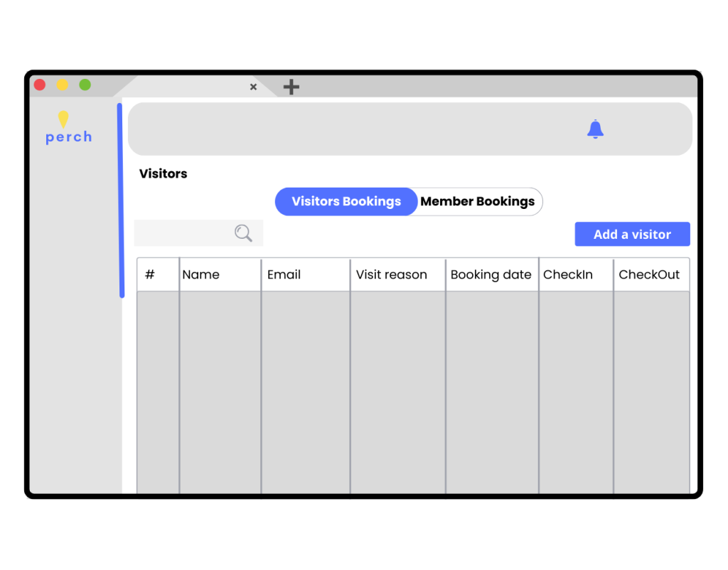The height and width of the screenshot is (570, 728).
Task: Click the CheckIn column header
Action: 568,274
